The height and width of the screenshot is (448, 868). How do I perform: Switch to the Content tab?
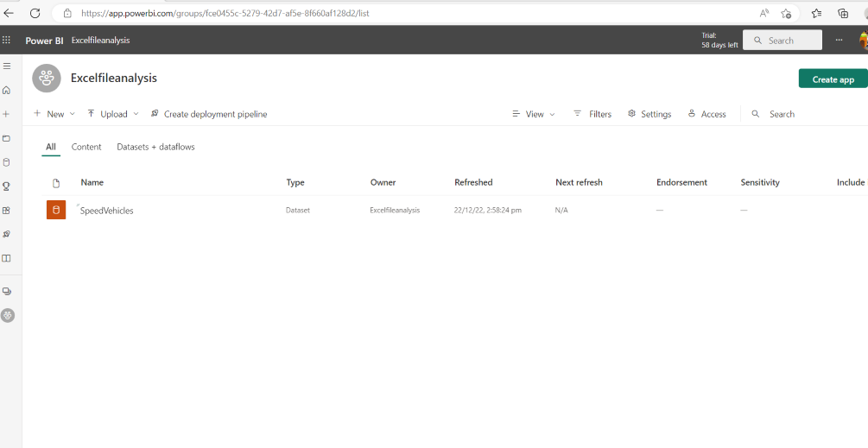(86, 147)
